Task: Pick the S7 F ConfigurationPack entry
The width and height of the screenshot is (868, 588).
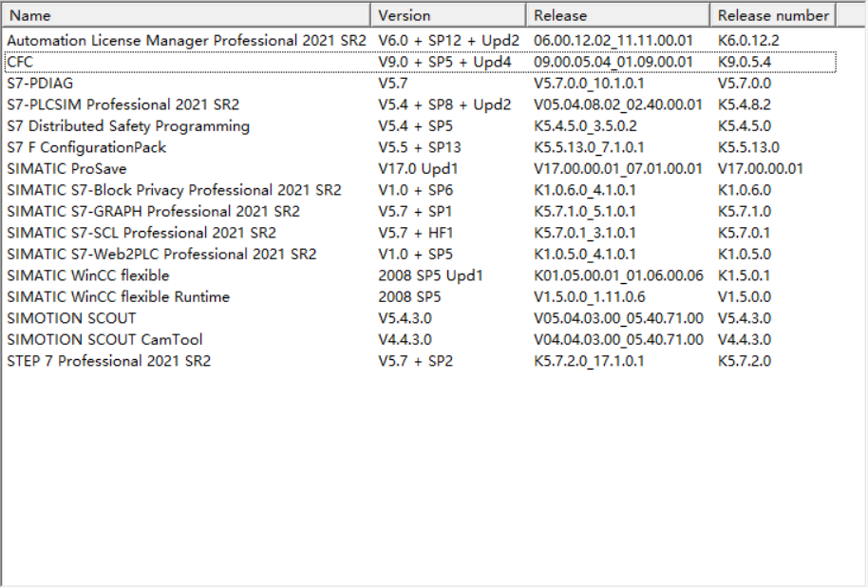Action: point(86,147)
